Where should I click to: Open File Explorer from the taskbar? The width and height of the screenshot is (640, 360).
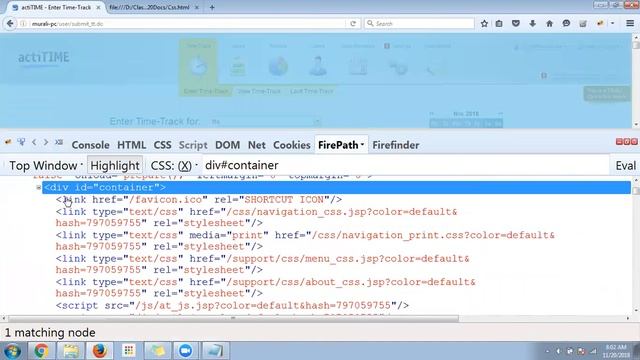tap(71, 351)
